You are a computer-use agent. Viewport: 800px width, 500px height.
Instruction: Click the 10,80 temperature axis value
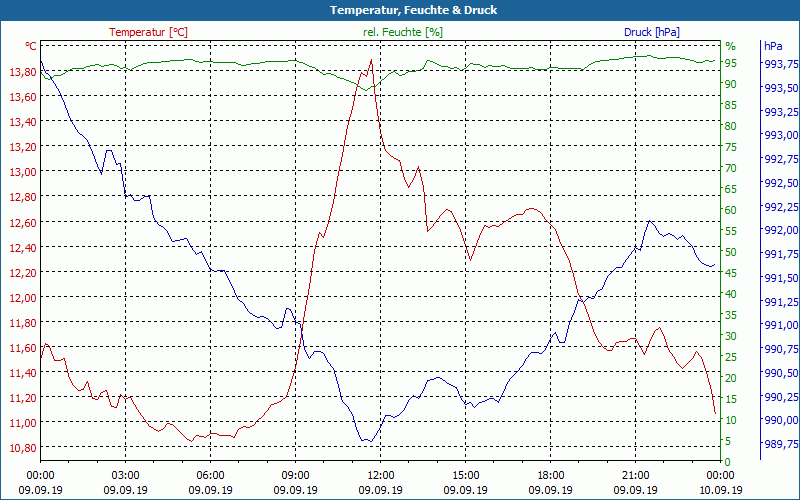tap(23, 448)
